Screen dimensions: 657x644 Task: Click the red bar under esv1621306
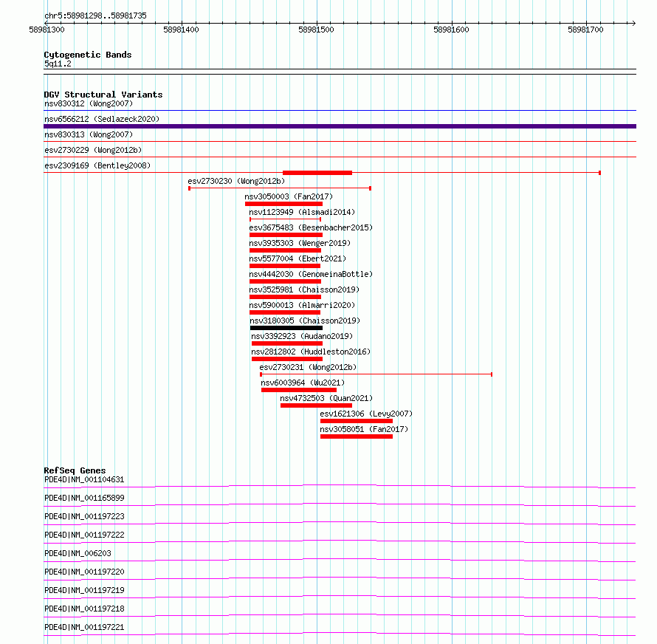(357, 421)
